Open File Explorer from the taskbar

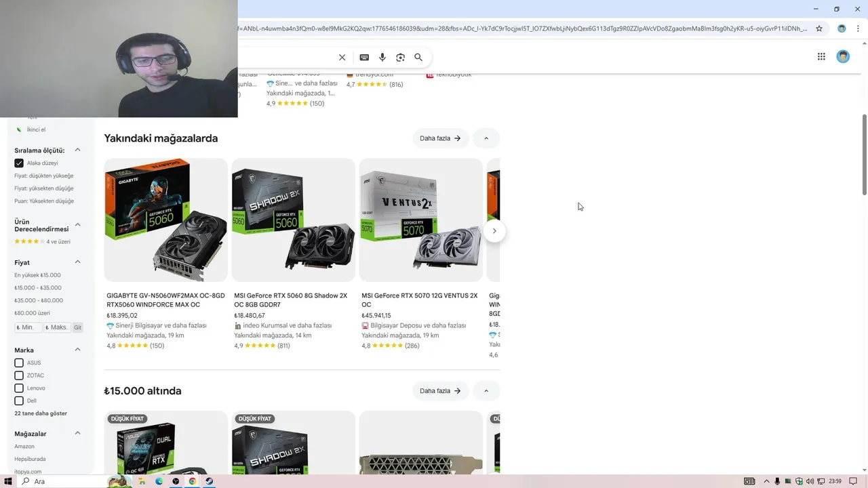coord(142,481)
